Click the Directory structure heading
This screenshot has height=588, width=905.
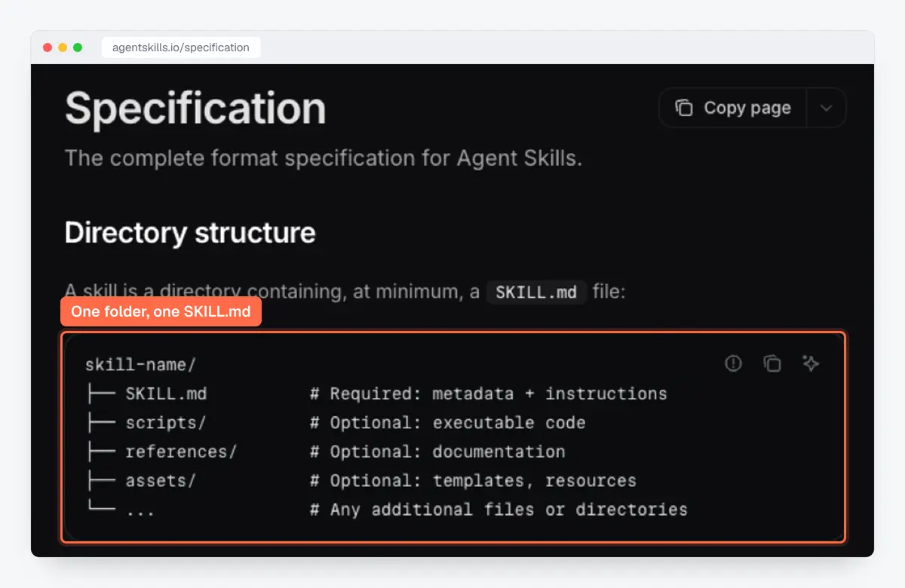tap(190, 232)
